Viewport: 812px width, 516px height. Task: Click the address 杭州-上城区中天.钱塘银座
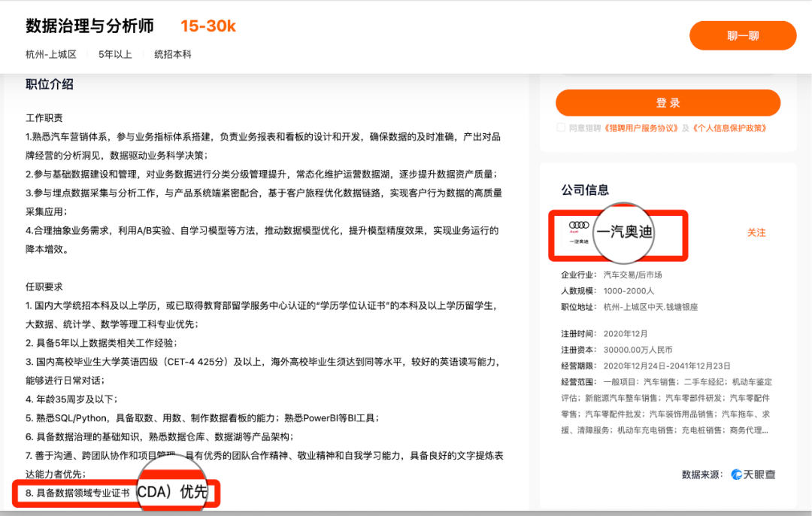point(650,307)
